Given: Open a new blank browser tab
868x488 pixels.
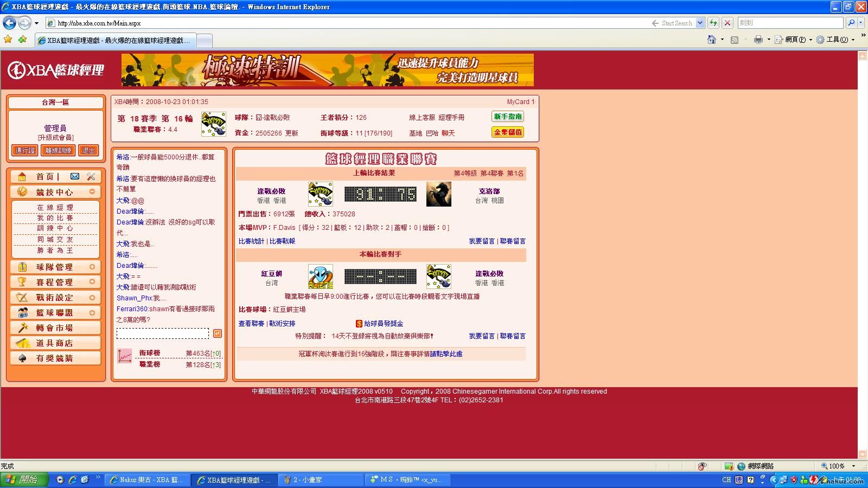Looking at the screenshot, I should 204,40.
